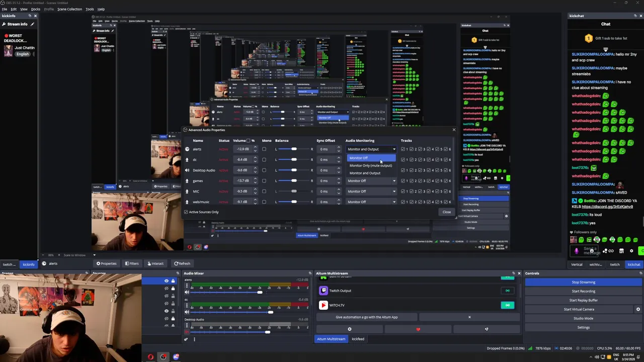Screen dimensions: 644x362
Task: Uncheck track 6 for games
Action: point(446,181)
